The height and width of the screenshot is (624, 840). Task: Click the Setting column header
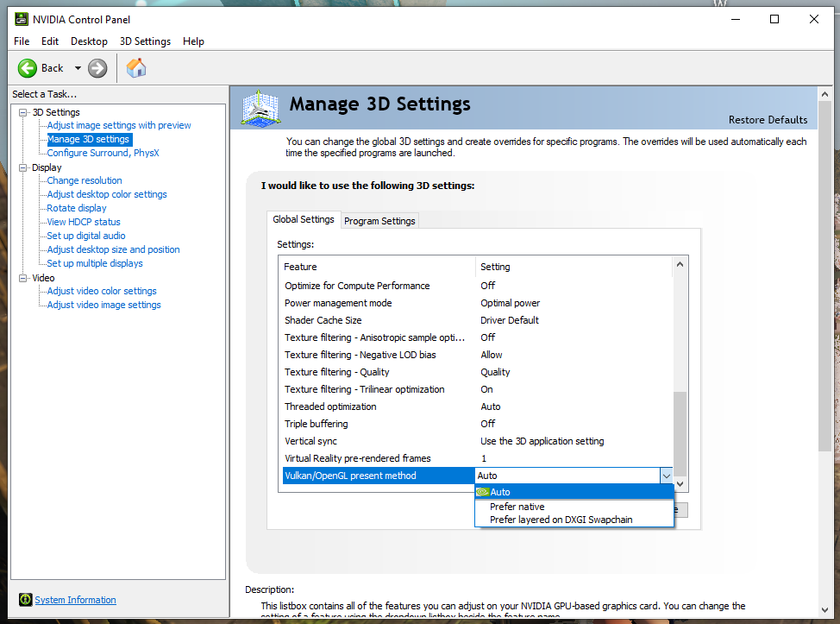click(x=574, y=267)
